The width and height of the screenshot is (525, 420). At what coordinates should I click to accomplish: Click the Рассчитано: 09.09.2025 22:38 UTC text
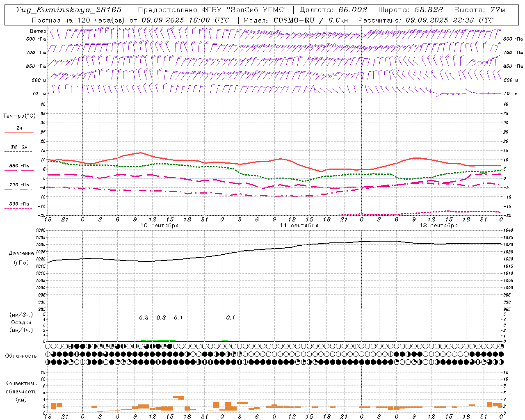coord(426,20)
